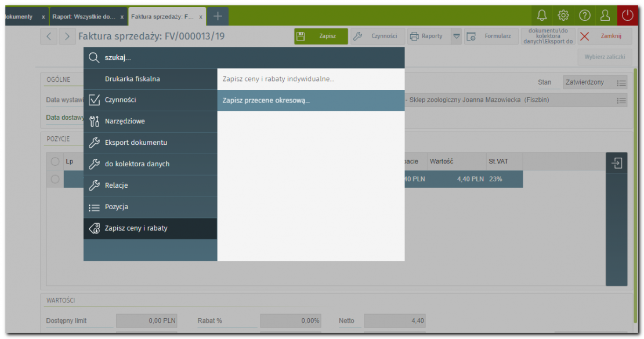The width and height of the screenshot is (644, 339).
Task: Click the Formularz button
Action: click(x=490, y=37)
